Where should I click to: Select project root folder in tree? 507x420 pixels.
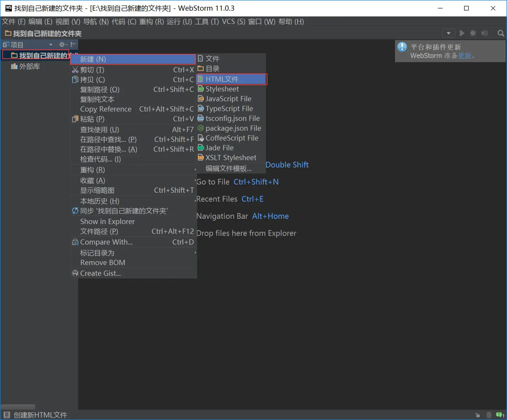pyautogui.click(x=40, y=55)
